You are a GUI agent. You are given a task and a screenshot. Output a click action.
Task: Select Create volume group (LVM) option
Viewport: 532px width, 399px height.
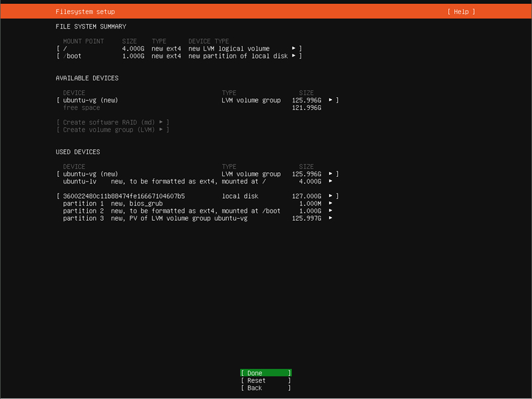[113, 130]
